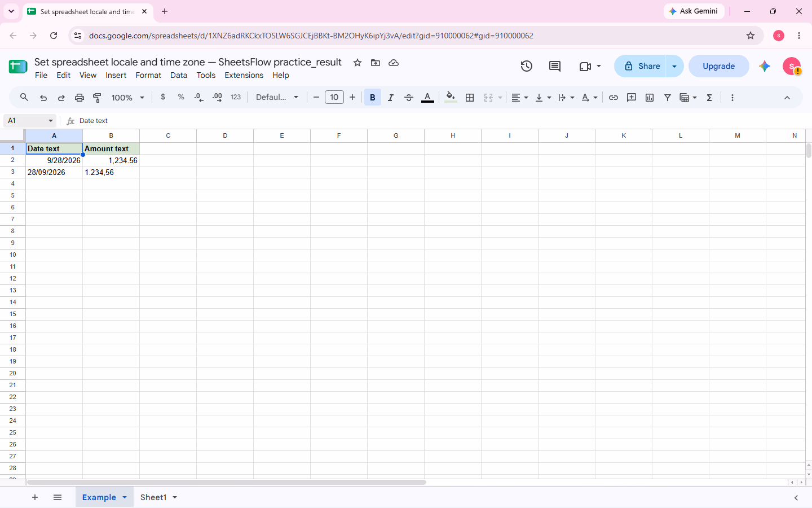Open version history
Image resolution: width=812 pixels, height=508 pixels.
(527, 66)
